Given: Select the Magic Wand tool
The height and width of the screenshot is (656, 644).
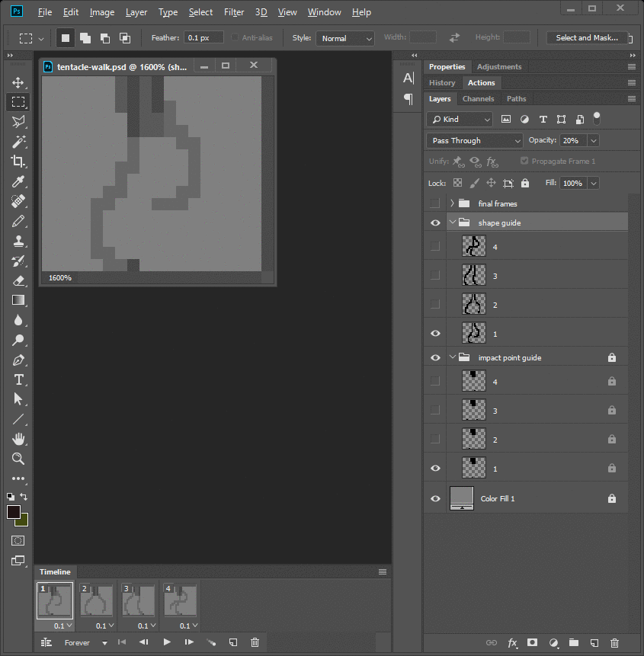Looking at the screenshot, I should point(18,142).
